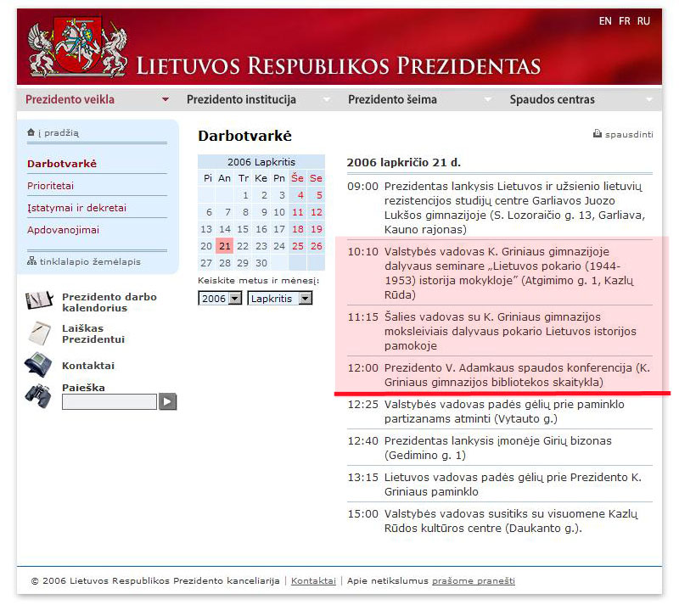Click the search go arrow button
Screen dimensions: 679x616
tap(167, 401)
